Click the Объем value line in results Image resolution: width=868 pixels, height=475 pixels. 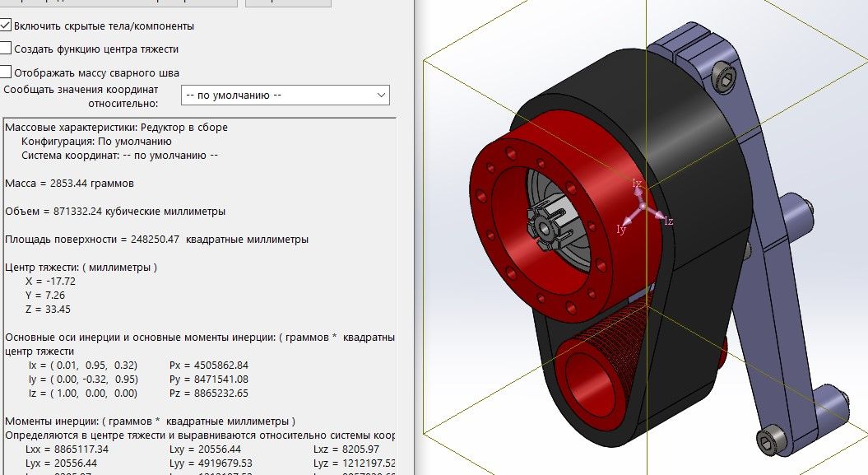[115, 212]
